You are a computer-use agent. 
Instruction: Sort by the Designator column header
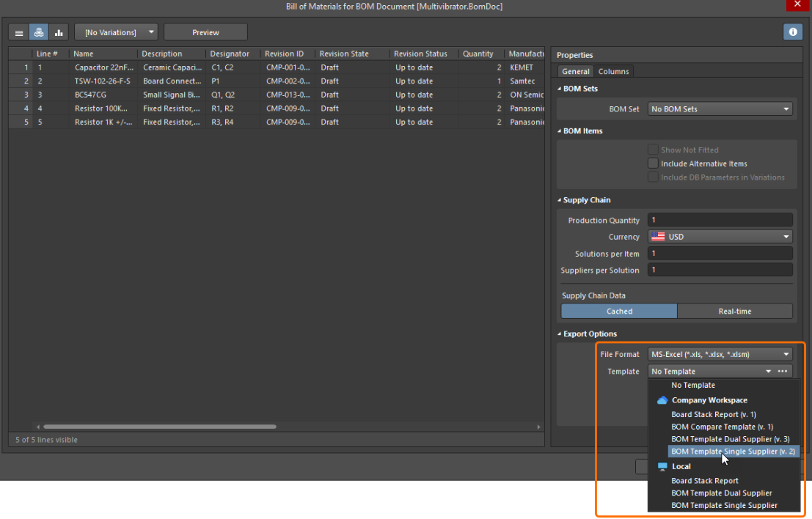click(x=230, y=54)
